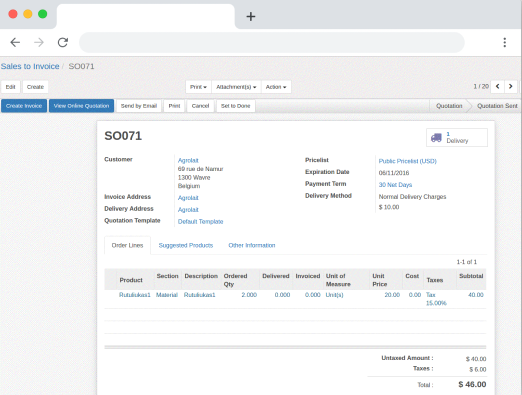The width and height of the screenshot is (522, 395).
Task: Open the 1 Delivery stat button
Action: point(457,137)
